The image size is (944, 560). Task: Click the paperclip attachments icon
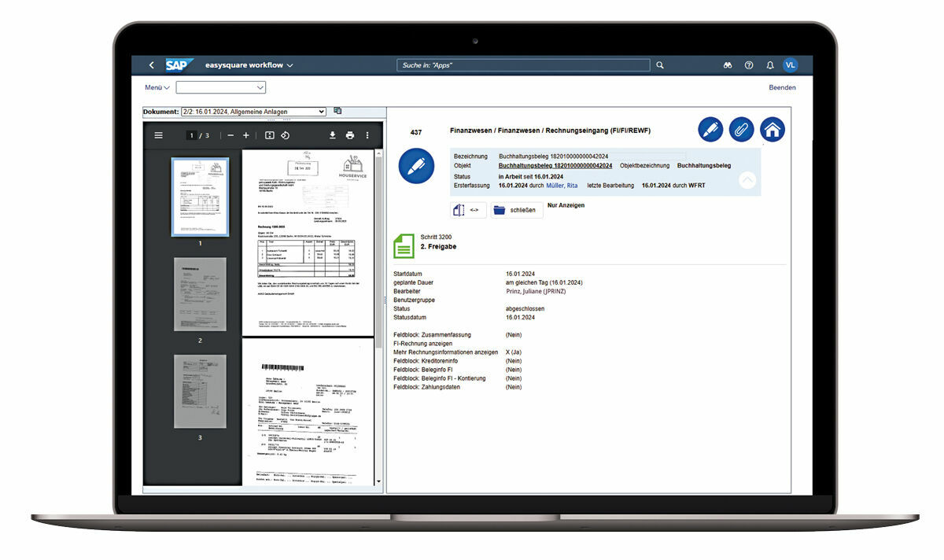[741, 130]
